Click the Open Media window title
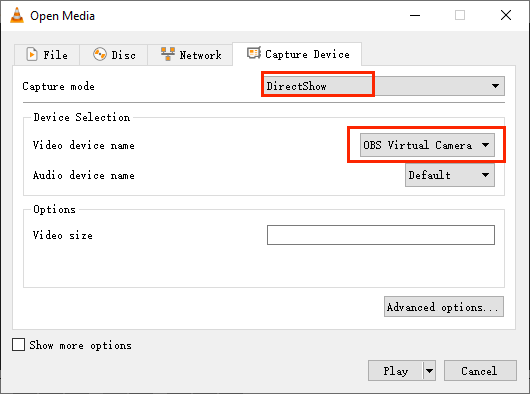 coord(63,16)
